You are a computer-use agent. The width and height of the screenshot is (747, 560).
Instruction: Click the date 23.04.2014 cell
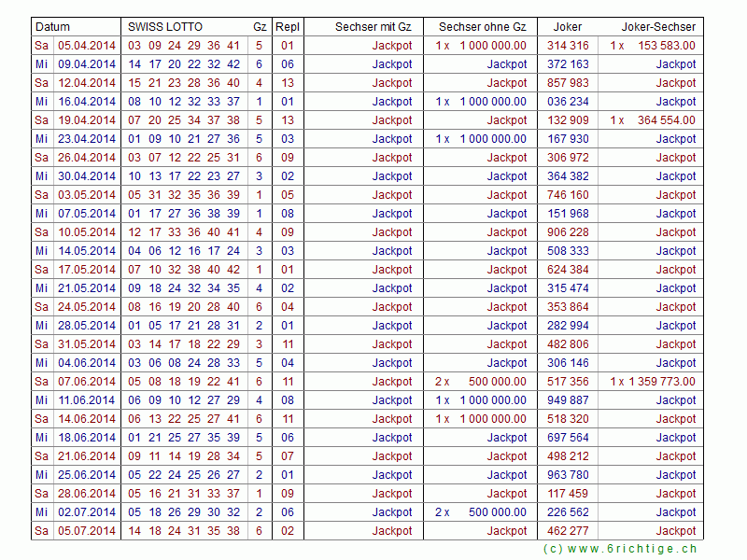(87, 139)
